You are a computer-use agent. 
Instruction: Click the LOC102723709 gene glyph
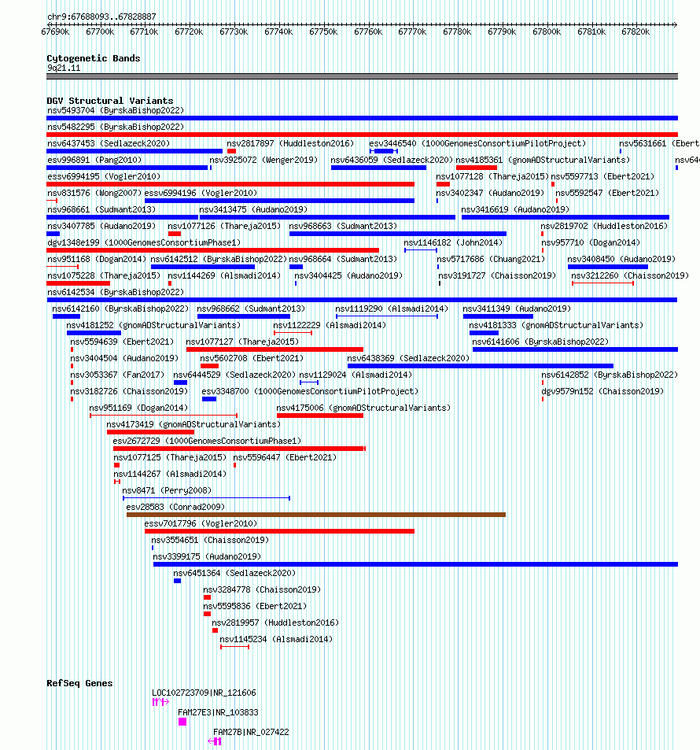pos(160,702)
